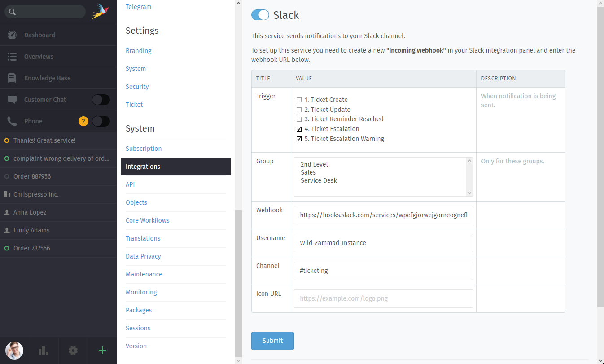Check the Ticket Reminder Reached trigger
This screenshot has height=364, width=604.
299,119
